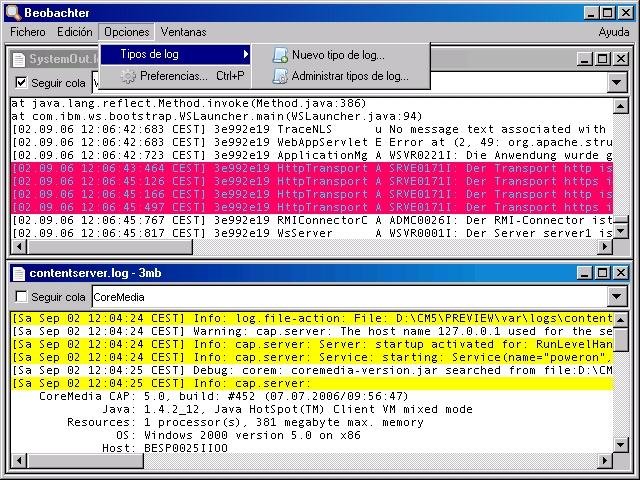Choose Nuevo tipo de log...
Screen dimensions: 640x480
pos(341,55)
